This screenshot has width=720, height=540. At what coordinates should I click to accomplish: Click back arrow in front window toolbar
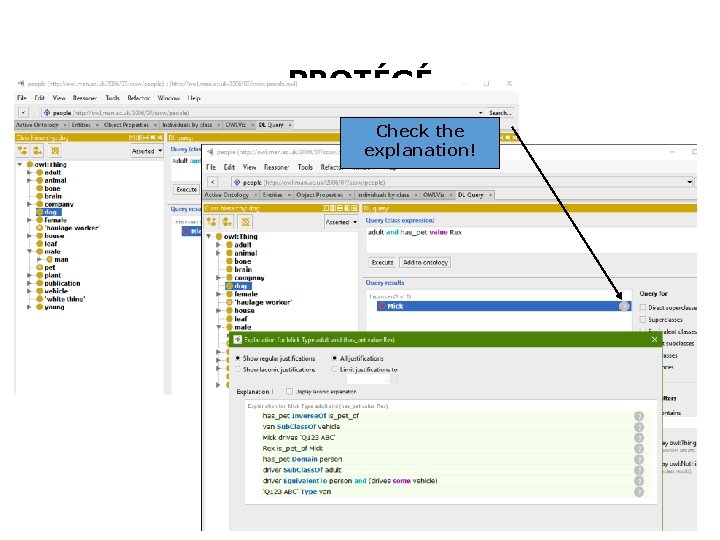[x=212, y=182]
